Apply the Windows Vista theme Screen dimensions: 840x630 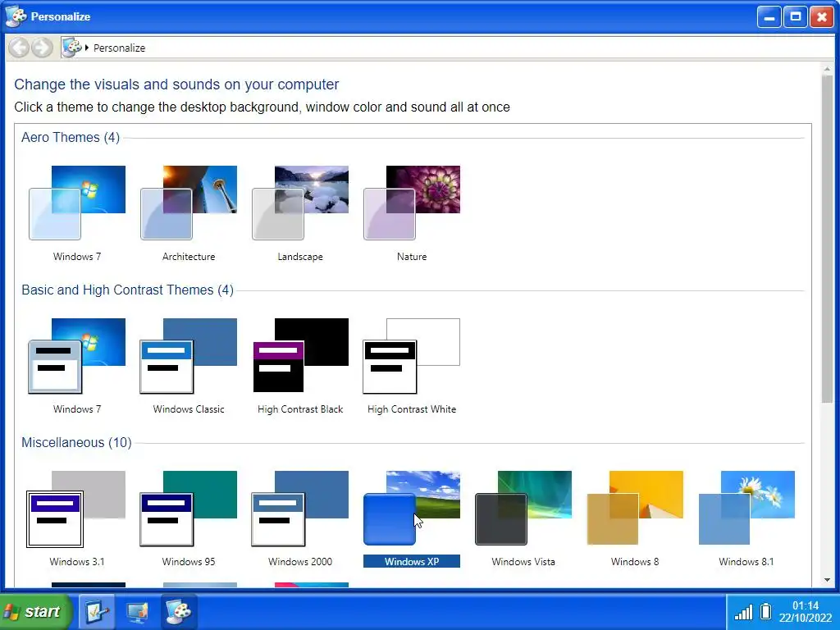pyautogui.click(x=523, y=518)
